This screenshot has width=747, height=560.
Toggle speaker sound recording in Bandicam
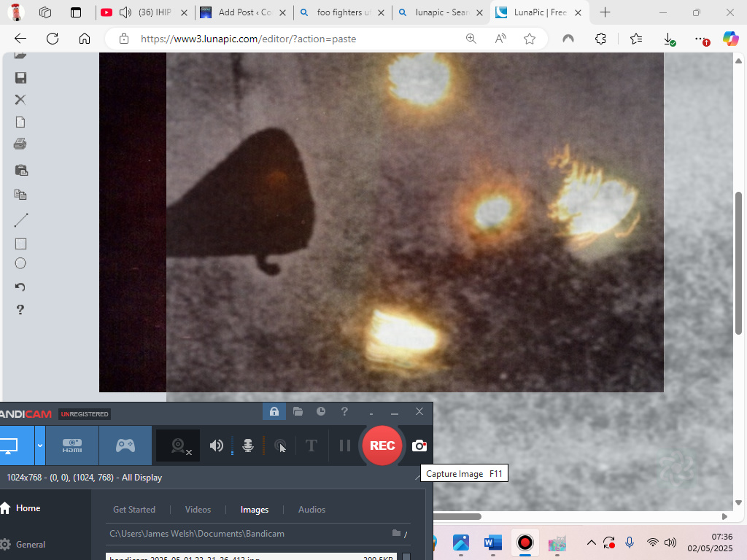click(x=217, y=446)
